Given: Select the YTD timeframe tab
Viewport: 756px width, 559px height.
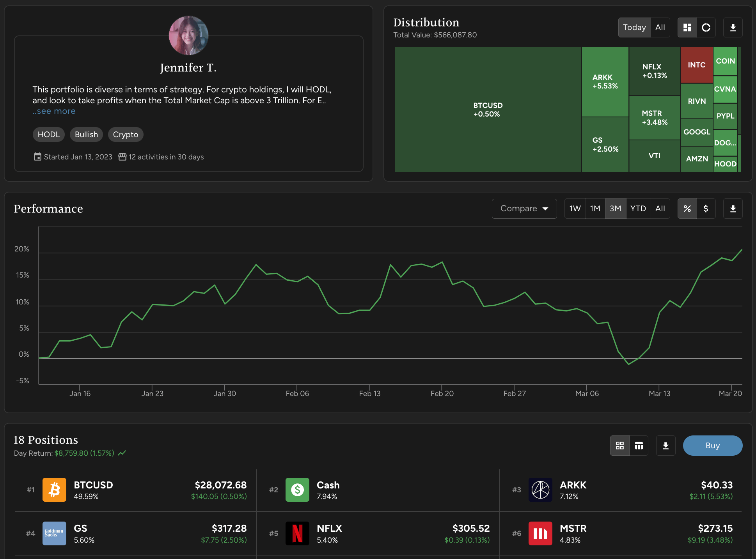Looking at the screenshot, I should coord(638,209).
